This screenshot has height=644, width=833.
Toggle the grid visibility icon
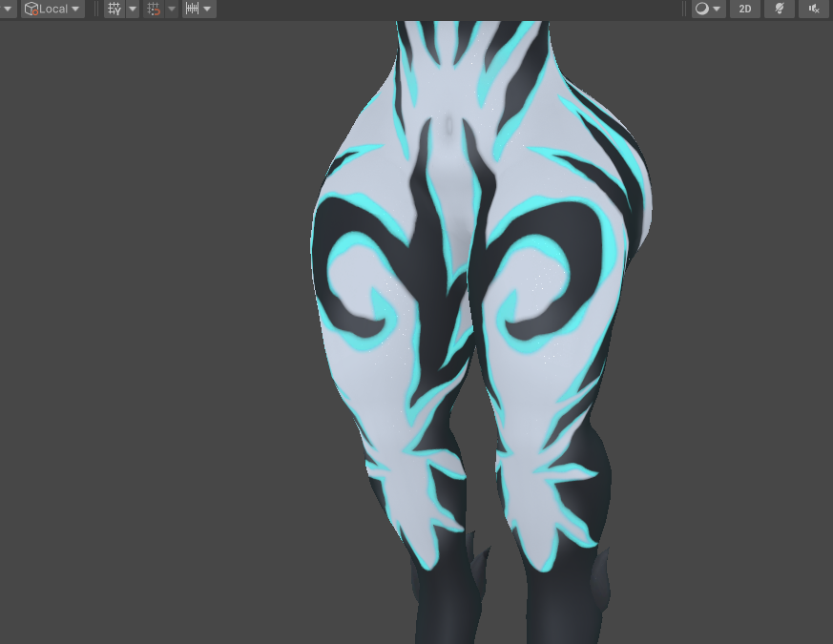(x=115, y=9)
